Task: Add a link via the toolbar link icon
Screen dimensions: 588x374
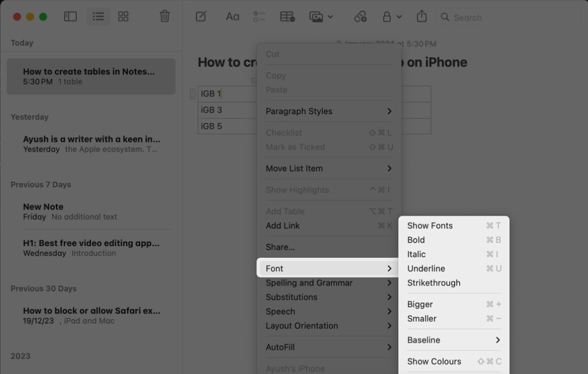Action: coord(360,16)
